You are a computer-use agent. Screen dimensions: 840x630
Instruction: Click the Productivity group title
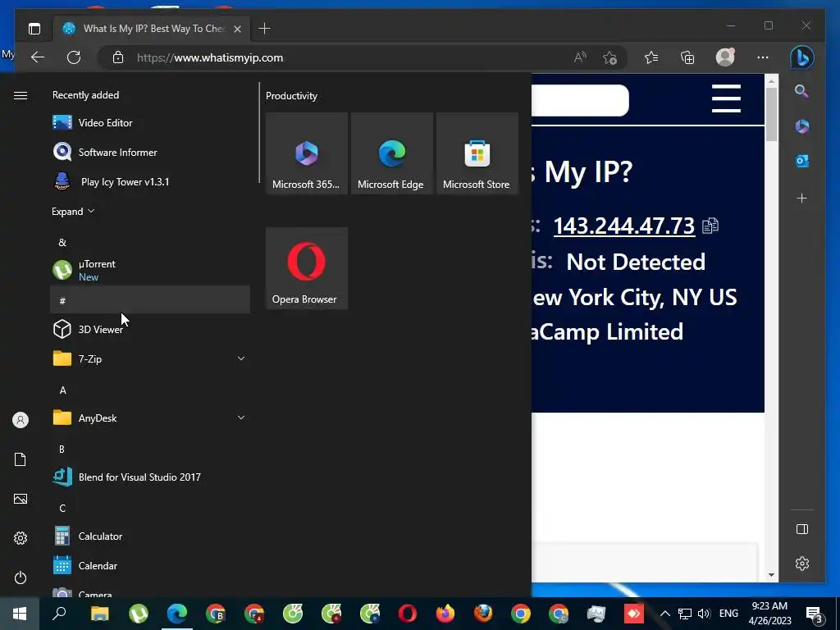click(291, 96)
